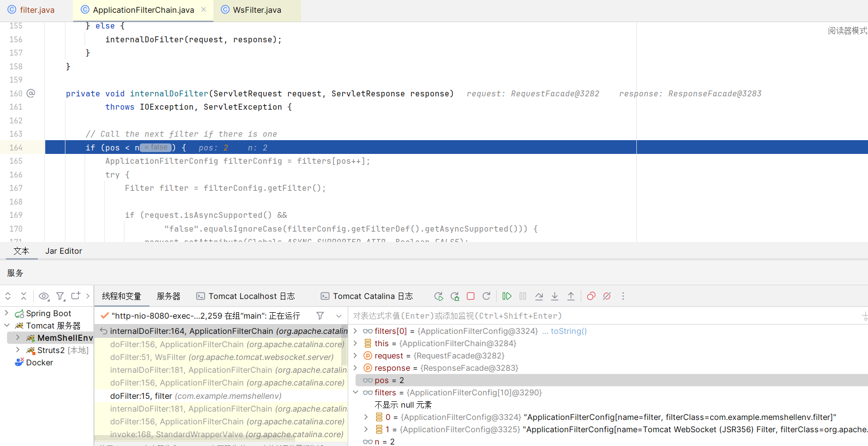Expand the this variable
Viewport: 868px width, 446px height.
click(356, 343)
